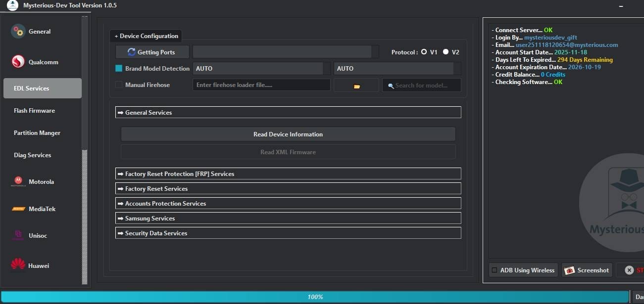The width and height of the screenshot is (644, 304).
Task: Enable ADB Using Wireless
Action: point(494,270)
